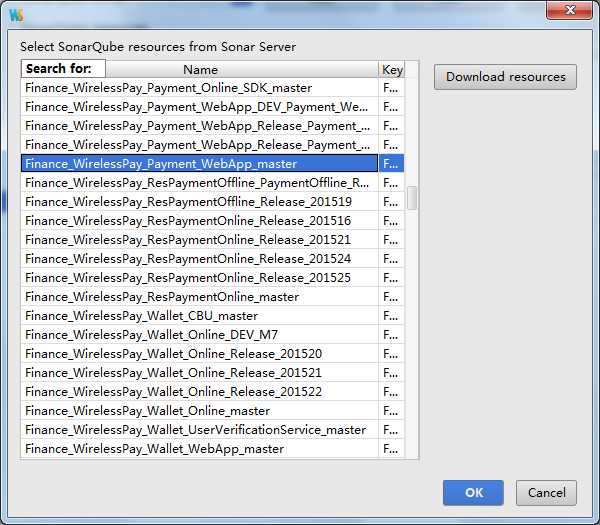The image size is (600, 525).
Task: Click Key cell of Wallet_Online_DEV_M7 row
Action: pos(391,334)
